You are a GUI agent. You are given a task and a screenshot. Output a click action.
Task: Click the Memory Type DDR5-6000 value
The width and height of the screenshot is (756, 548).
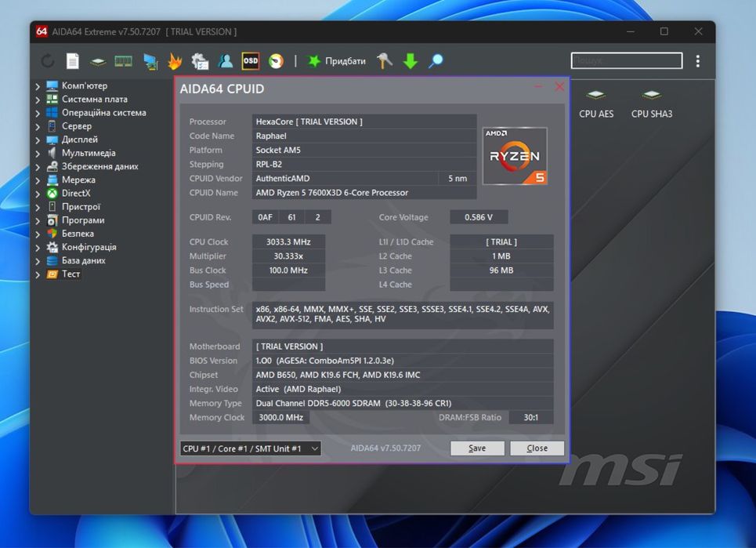coord(403,403)
